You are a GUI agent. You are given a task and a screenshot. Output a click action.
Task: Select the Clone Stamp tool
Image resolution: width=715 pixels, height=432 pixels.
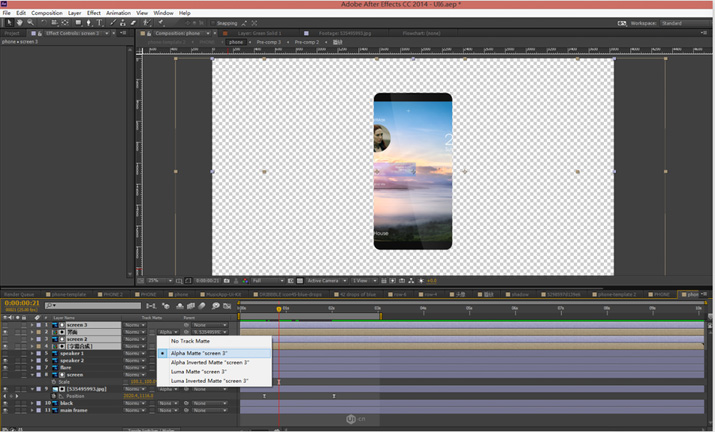point(124,22)
